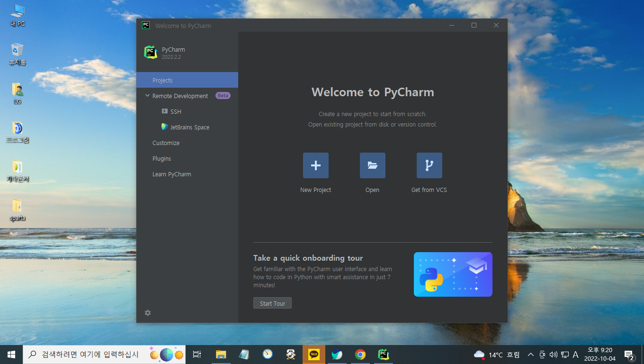Launch Google Chrome from the taskbar
This screenshot has height=364, width=644.
point(360,355)
